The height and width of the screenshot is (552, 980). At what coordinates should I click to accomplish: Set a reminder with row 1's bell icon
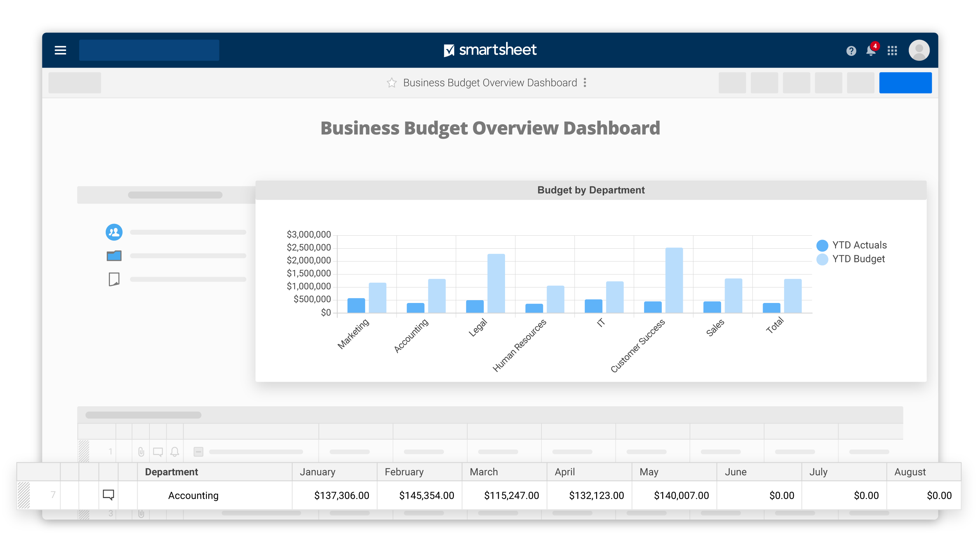175,452
